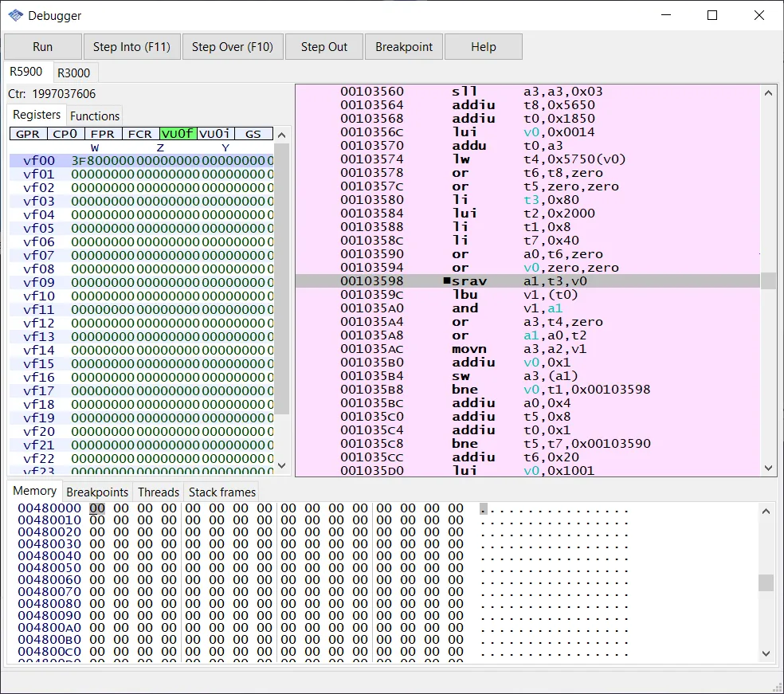Select the FPR register category
This screenshot has width=784, height=694.
click(103, 134)
